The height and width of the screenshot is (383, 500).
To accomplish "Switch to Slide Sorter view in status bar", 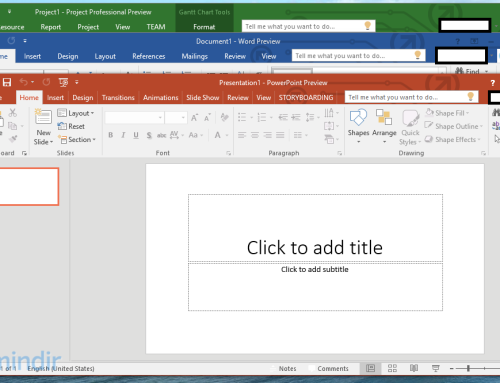I will (392, 368).
